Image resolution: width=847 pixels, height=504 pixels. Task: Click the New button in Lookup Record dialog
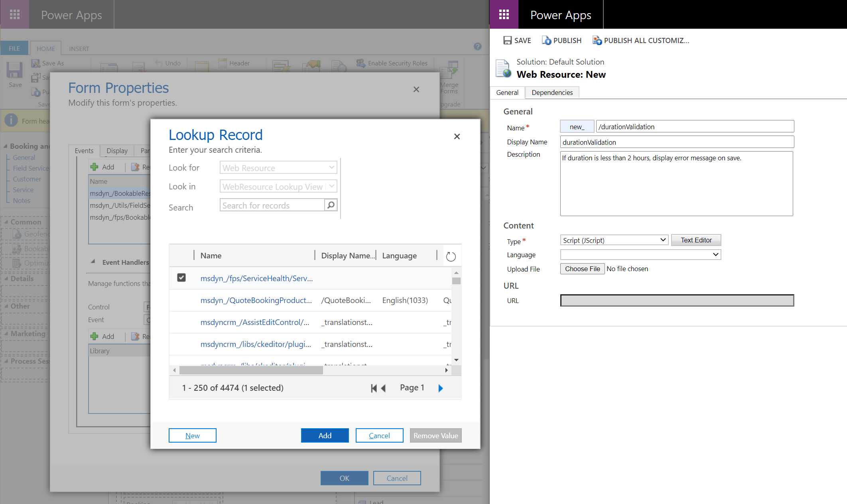[x=192, y=435]
